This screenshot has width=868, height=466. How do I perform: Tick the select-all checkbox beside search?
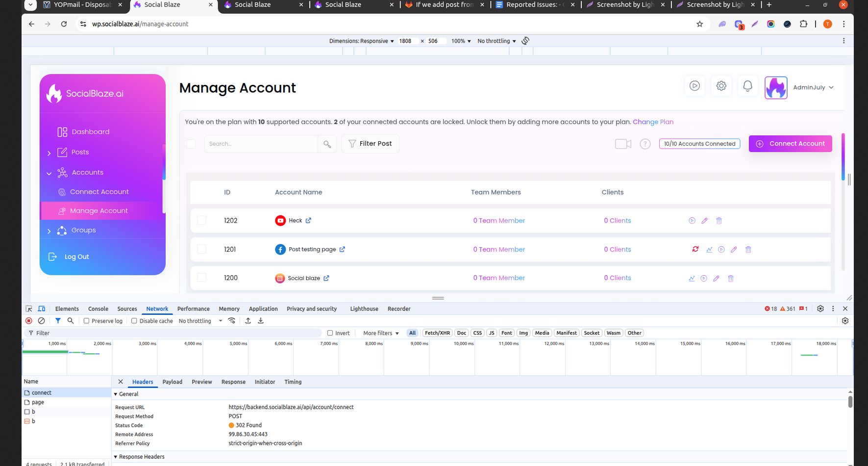(191, 144)
